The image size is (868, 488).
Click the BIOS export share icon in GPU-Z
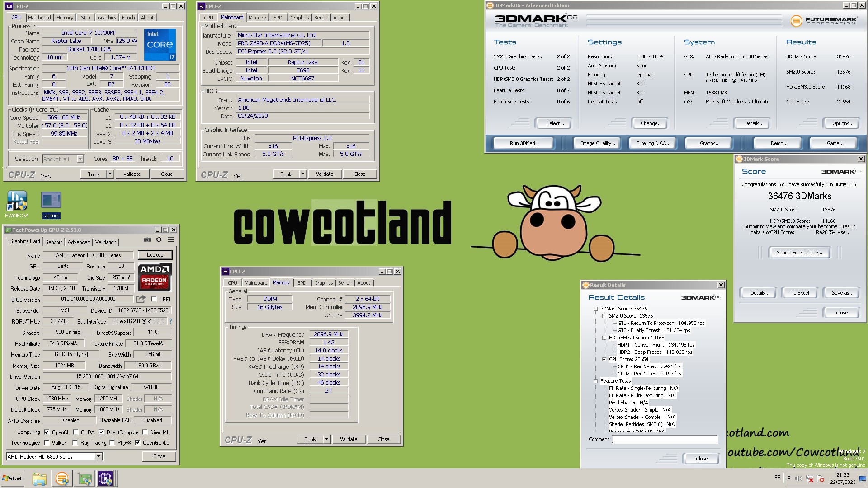pos(141,299)
